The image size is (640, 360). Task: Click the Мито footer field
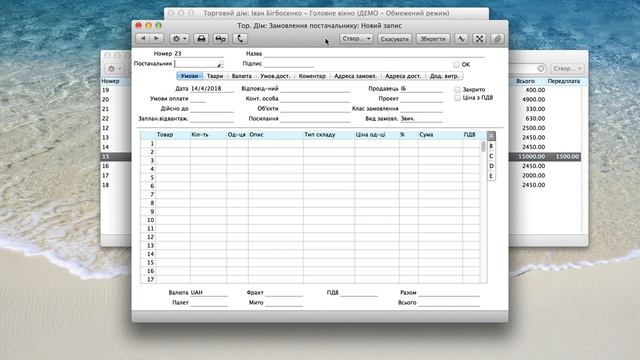284,303
